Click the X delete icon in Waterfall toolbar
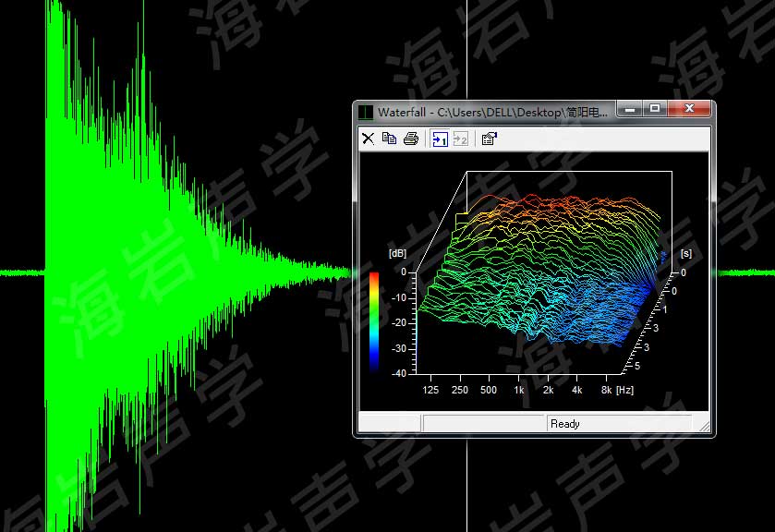The image size is (775, 532). (368, 139)
